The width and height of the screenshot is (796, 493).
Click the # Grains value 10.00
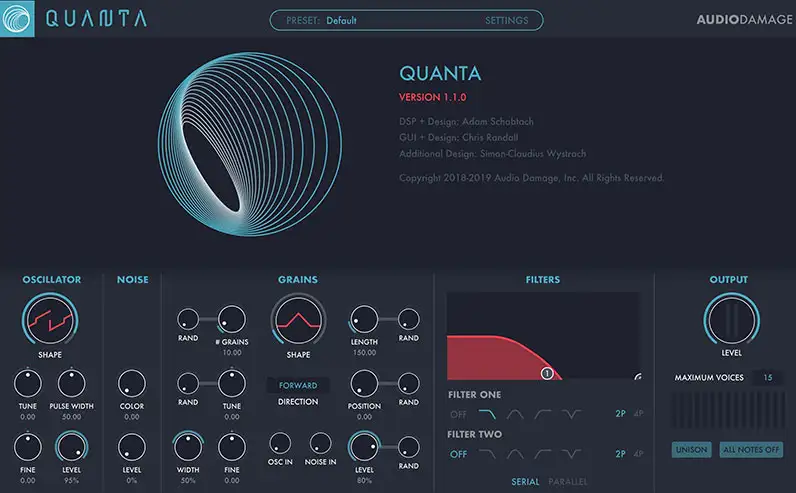(x=231, y=352)
